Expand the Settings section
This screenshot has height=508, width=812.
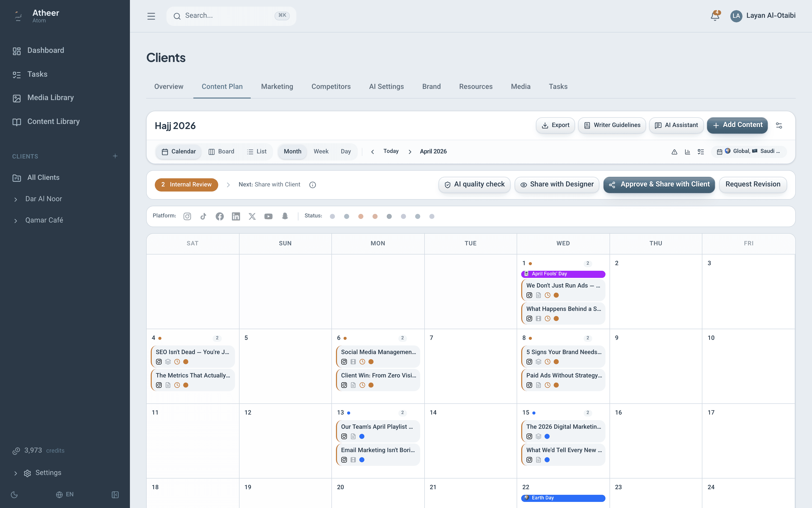pyautogui.click(x=15, y=473)
